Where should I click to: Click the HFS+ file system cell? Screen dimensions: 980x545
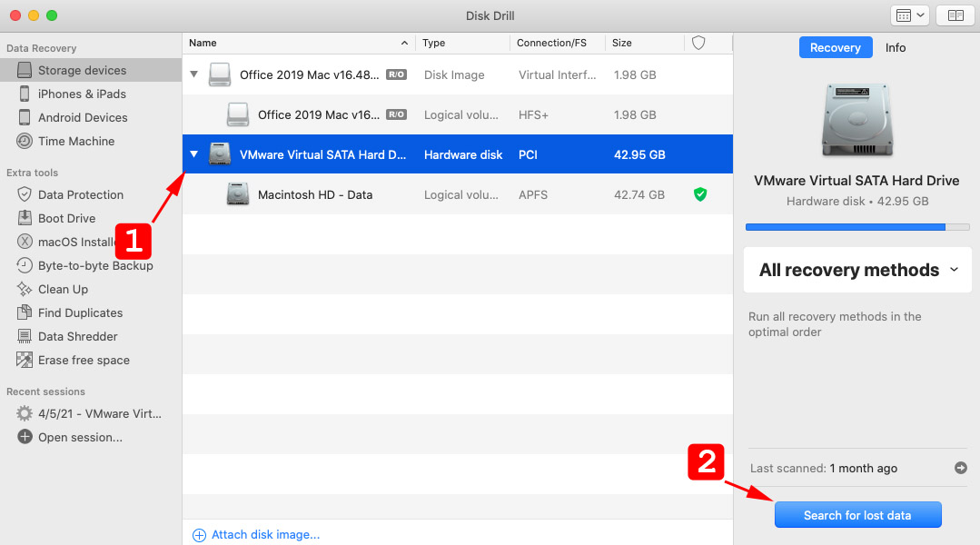pyautogui.click(x=533, y=114)
